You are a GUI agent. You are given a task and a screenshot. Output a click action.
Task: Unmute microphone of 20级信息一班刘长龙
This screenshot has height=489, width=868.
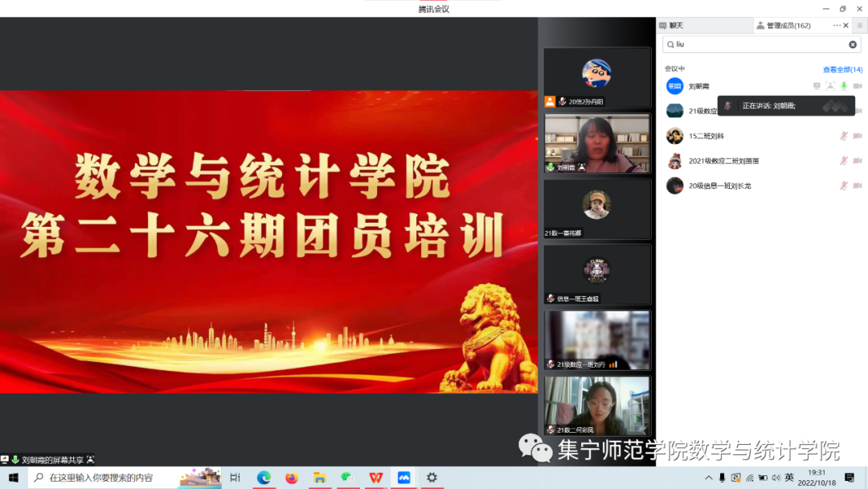844,186
